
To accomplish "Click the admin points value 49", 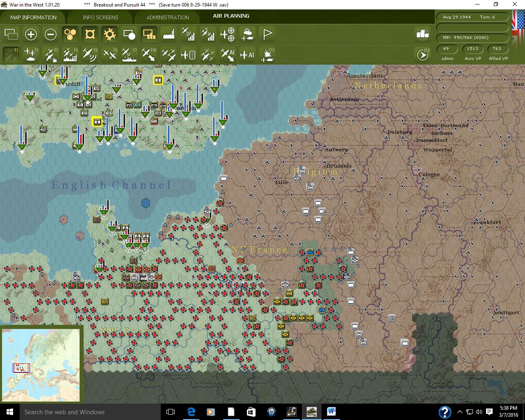I will point(446,49).
